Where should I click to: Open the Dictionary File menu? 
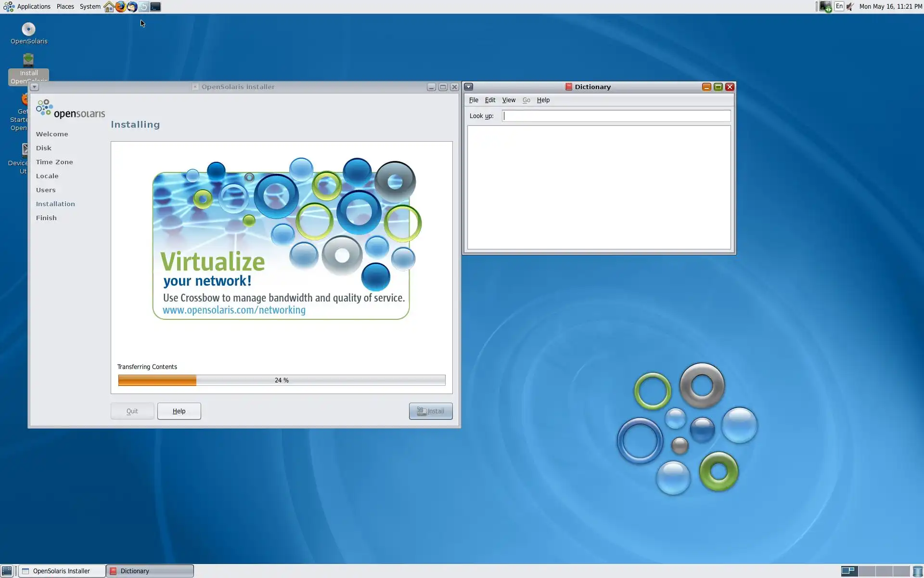(474, 100)
